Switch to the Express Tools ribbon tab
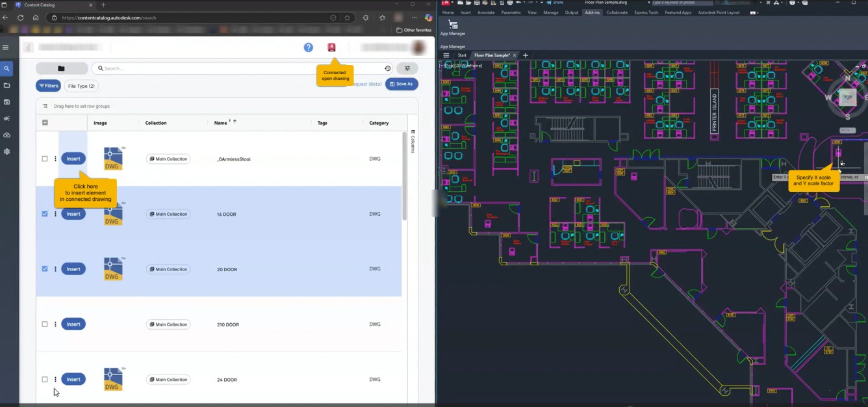 click(646, 12)
